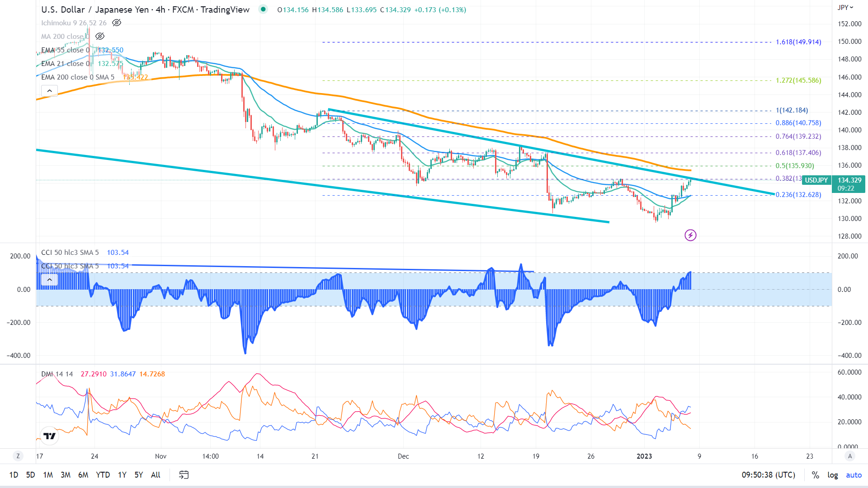Open the go-to-date calendar icon
The image size is (868, 488).
pos(184,474)
